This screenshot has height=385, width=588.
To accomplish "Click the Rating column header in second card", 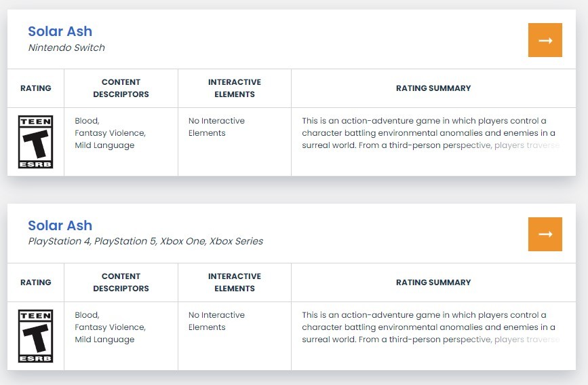I will 35,282.
